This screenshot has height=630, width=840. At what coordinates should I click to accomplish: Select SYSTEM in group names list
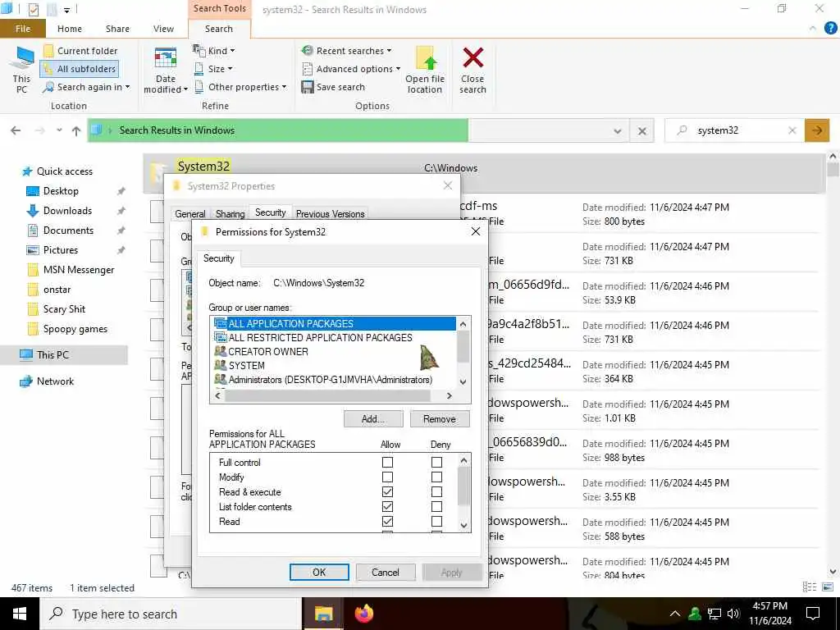point(240,365)
